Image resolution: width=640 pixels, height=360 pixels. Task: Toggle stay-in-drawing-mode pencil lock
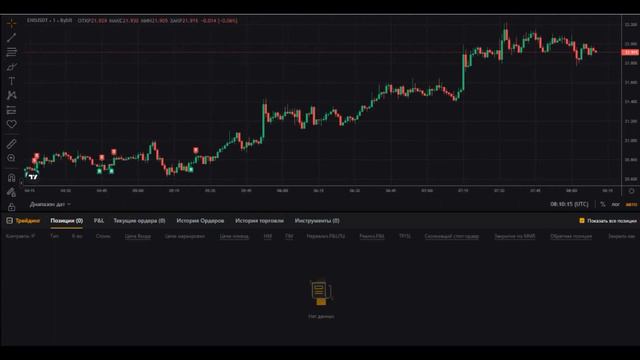click(11, 192)
